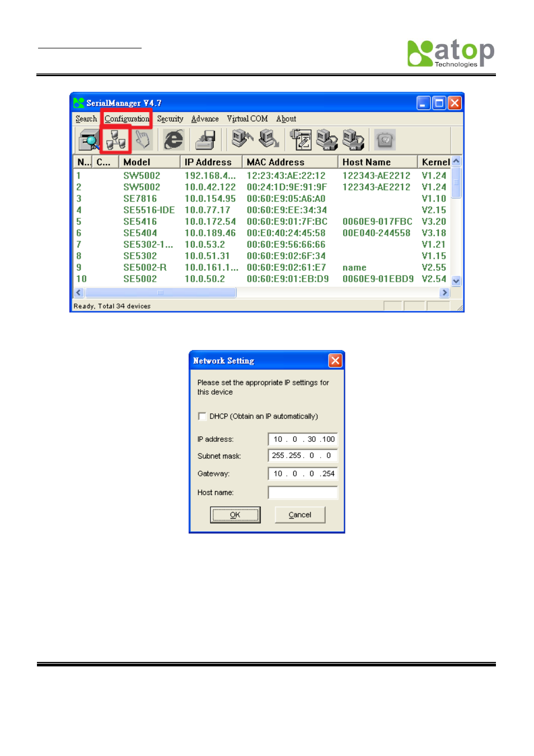Click the N.. column header
The width and height of the screenshot is (534, 756).
(83, 162)
